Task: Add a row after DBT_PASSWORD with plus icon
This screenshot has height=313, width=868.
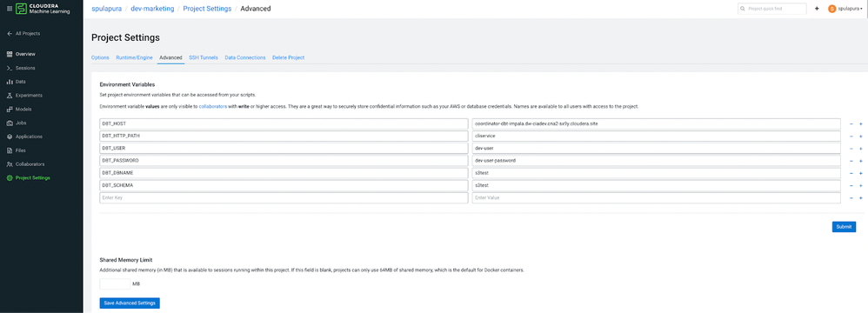Action: point(861,161)
